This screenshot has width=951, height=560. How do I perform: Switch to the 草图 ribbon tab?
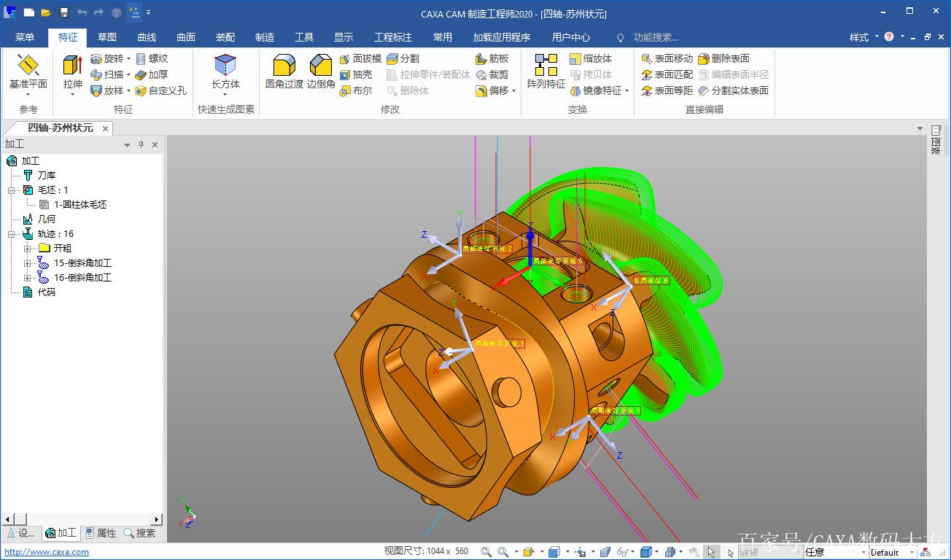pyautogui.click(x=107, y=37)
